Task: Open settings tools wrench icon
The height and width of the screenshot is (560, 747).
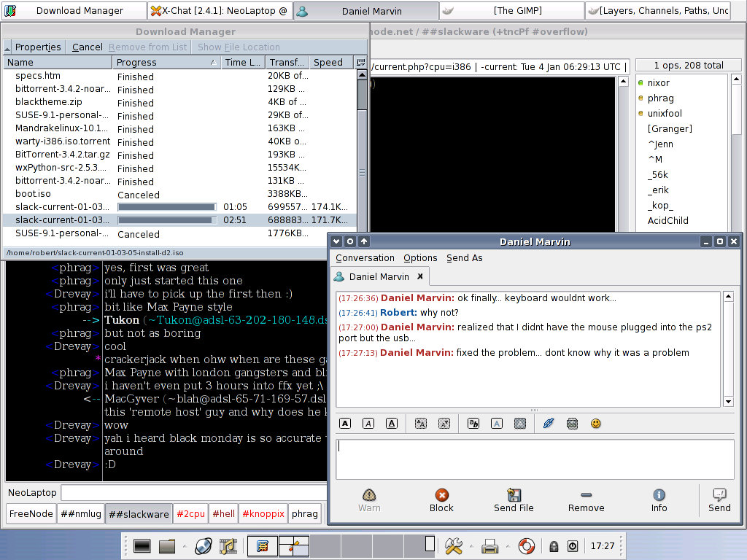Action: point(453,545)
